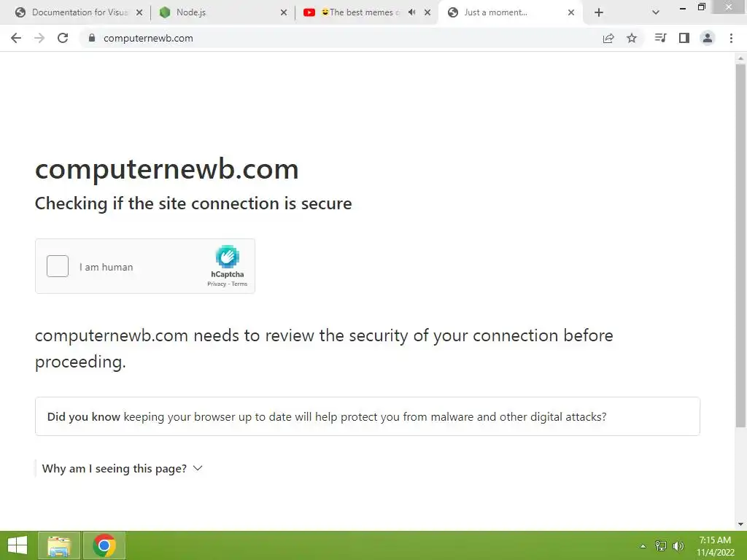This screenshot has height=560, width=747.
Task: Reload the computernewb.com page
Action: coord(63,38)
